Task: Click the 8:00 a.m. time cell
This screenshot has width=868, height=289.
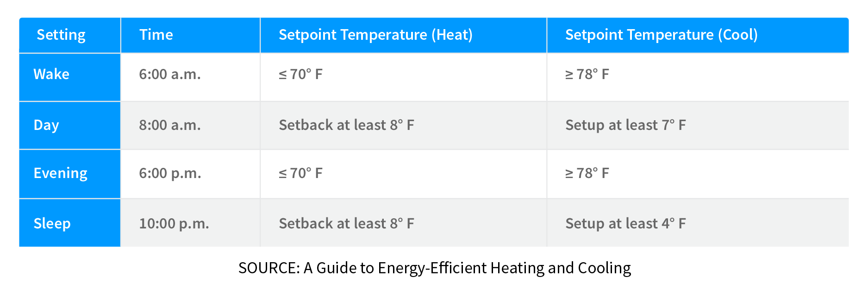Action: (170, 125)
